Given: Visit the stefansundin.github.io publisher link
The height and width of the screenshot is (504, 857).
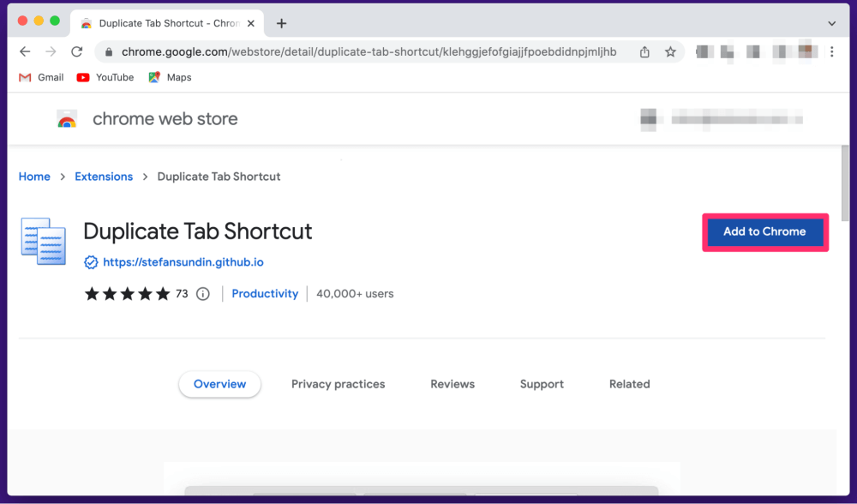Looking at the screenshot, I should click(x=183, y=262).
